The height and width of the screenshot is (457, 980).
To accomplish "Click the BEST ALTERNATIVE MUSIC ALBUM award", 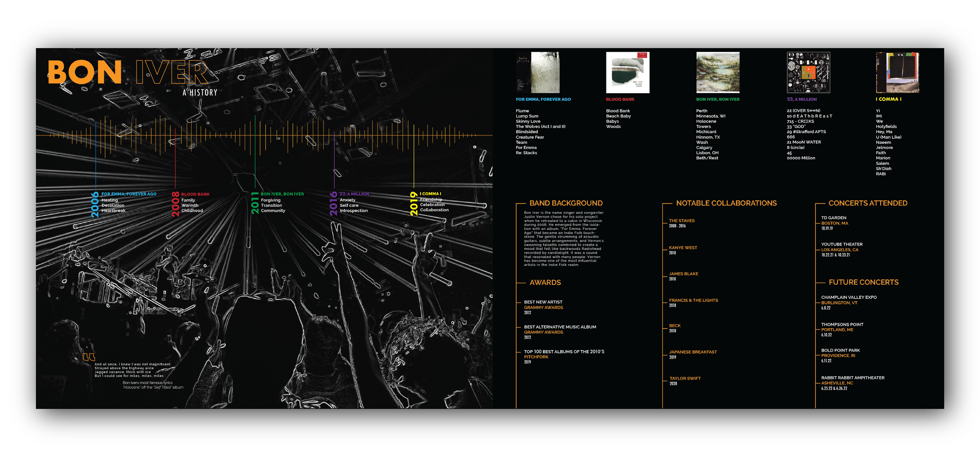I will (560, 332).
